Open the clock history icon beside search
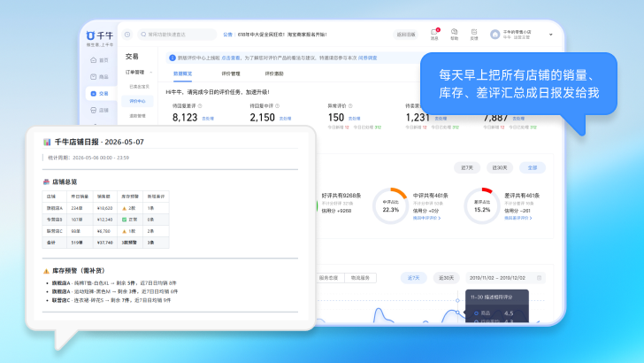Screen dimensions: 644x363 pyautogui.click(x=127, y=35)
